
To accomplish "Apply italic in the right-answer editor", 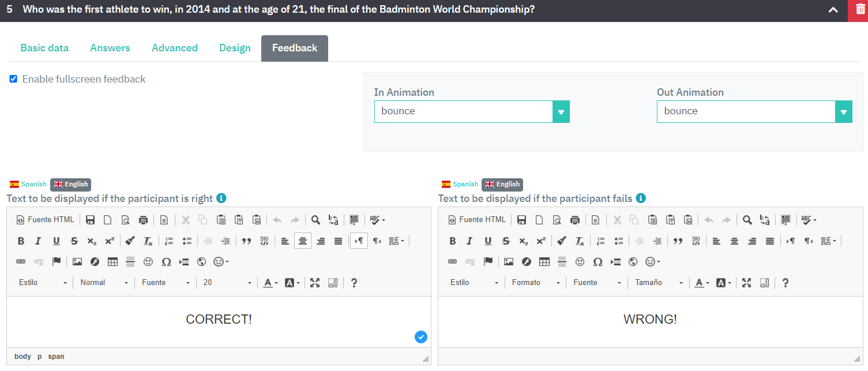I will click(x=38, y=241).
